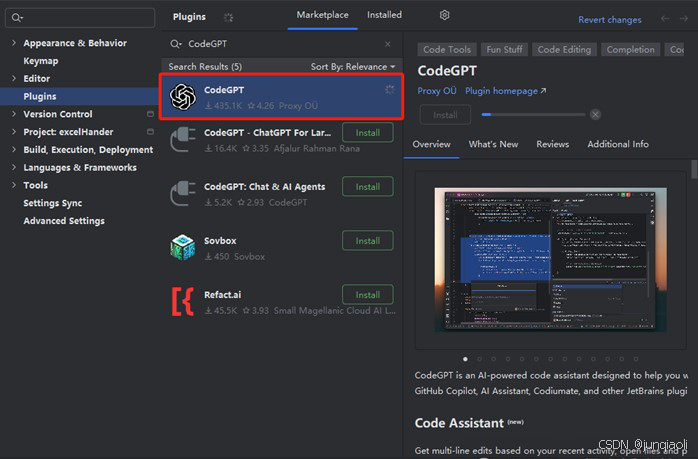This screenshot has width=698, height=459.
Task: Install the Sovbox plugin
Action: (x=368, y=241)
